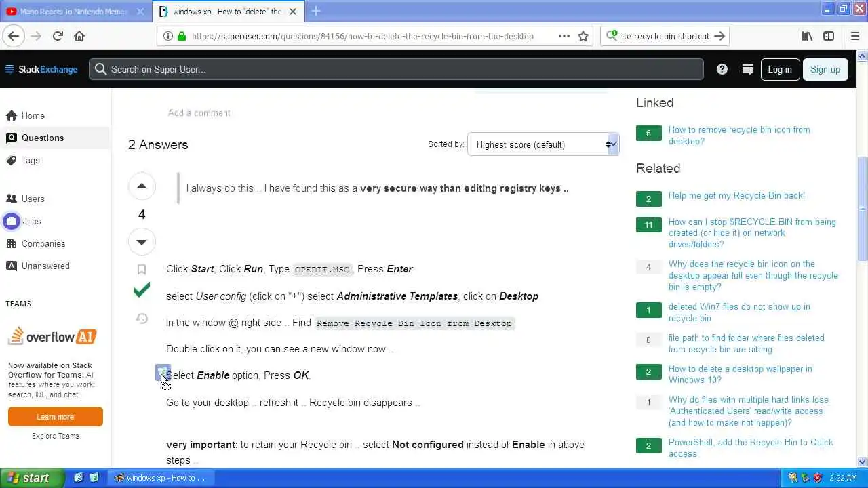Open the Explore Teams link
Viewport: 868px width, 488px height.
pyautogui.click(x=56, y=436)
